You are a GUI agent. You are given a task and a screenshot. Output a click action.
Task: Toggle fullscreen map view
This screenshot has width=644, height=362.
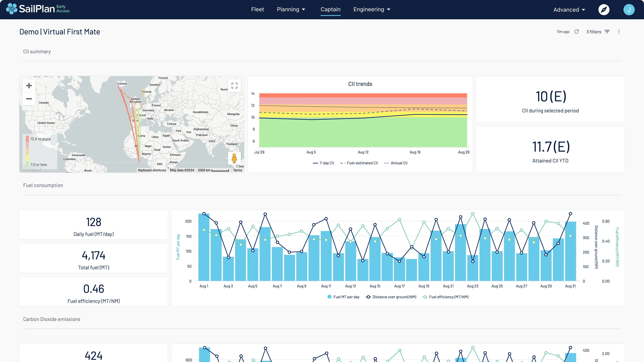coord(234,86)
